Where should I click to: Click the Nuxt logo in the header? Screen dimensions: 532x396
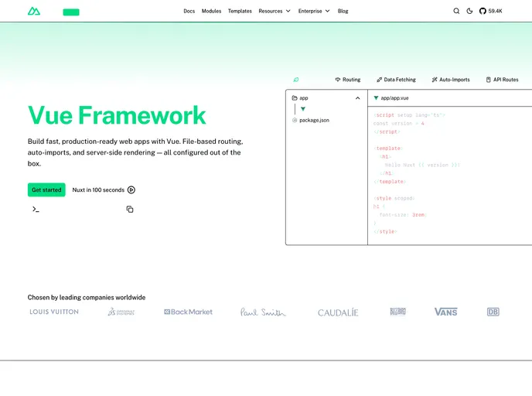coord(34,11)
